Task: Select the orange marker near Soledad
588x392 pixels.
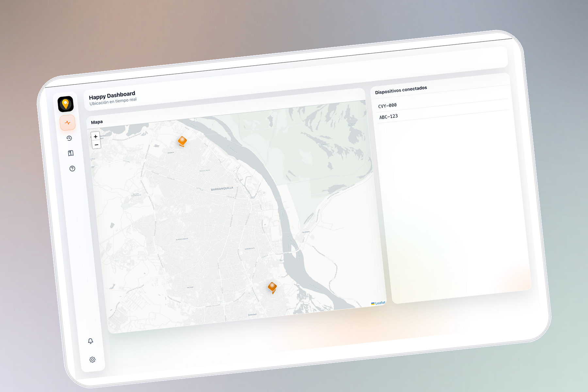Action: tap(272, 287)
